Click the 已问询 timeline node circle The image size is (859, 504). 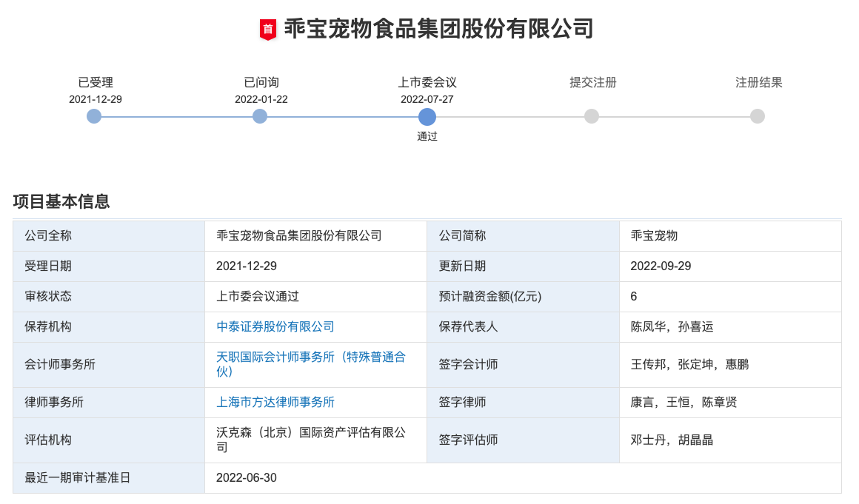point(260,116)
